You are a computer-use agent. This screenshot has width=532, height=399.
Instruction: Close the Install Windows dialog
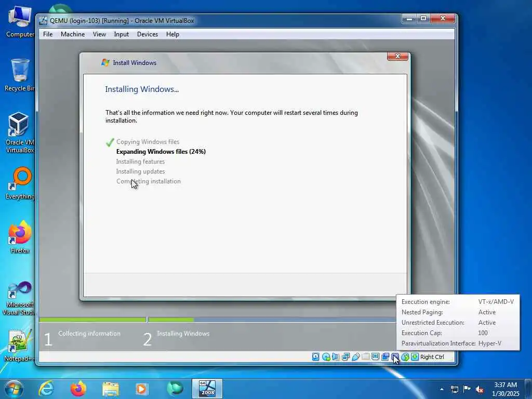point(397,56)
